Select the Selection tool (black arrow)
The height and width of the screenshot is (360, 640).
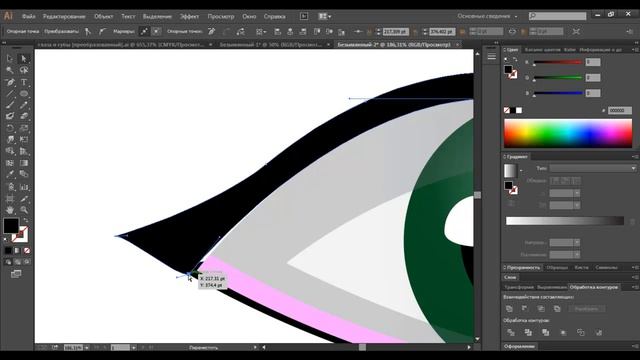click(x=10, y=58)
